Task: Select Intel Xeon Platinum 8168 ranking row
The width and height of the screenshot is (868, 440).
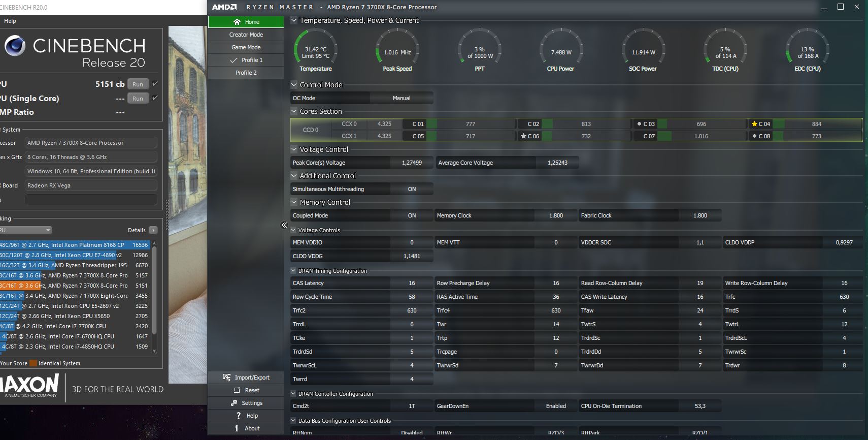Action: click(x=75, y=245)
